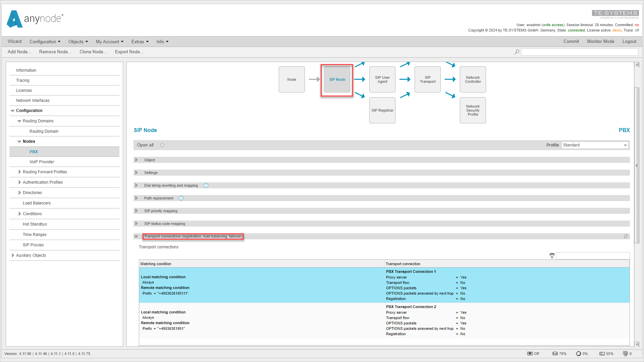
Task: Click the Node diagram block icon
Action: 291,79
